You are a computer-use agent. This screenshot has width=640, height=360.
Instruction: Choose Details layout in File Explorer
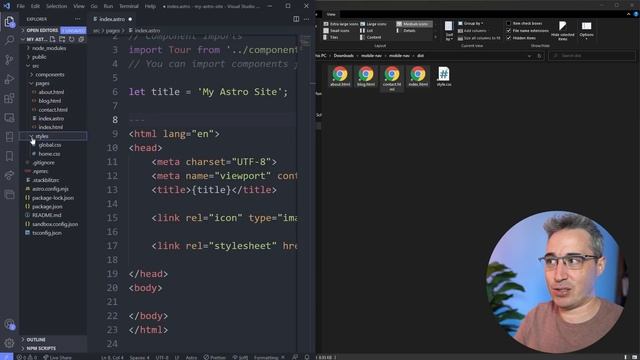[406, 31]
